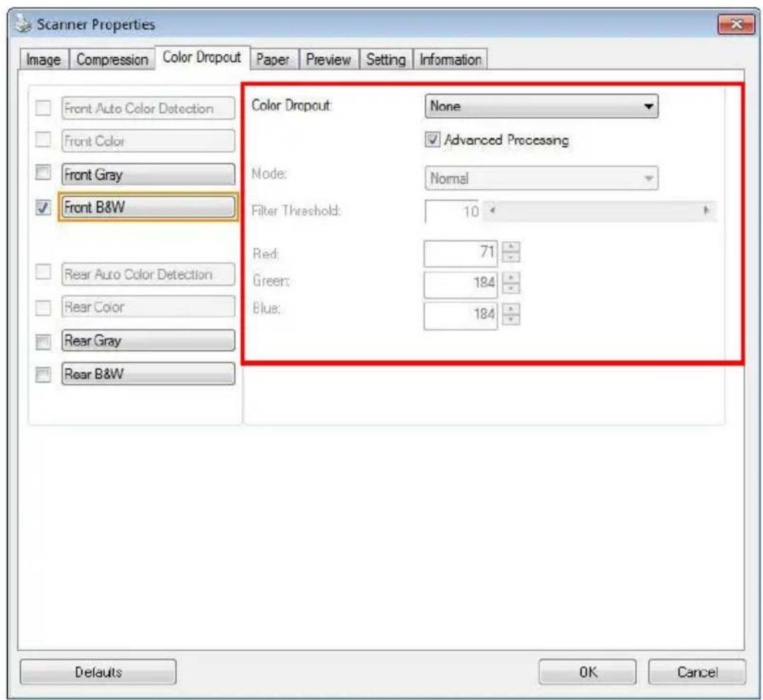Open the Information tab
Screen dimensions: 763x700
coord(450,59)
